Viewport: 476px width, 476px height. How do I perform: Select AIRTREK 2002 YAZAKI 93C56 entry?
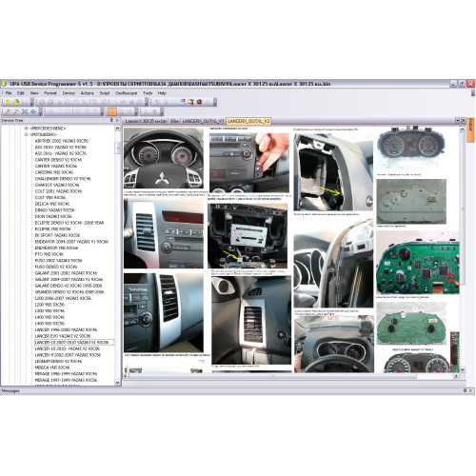(x=62, y=141)
